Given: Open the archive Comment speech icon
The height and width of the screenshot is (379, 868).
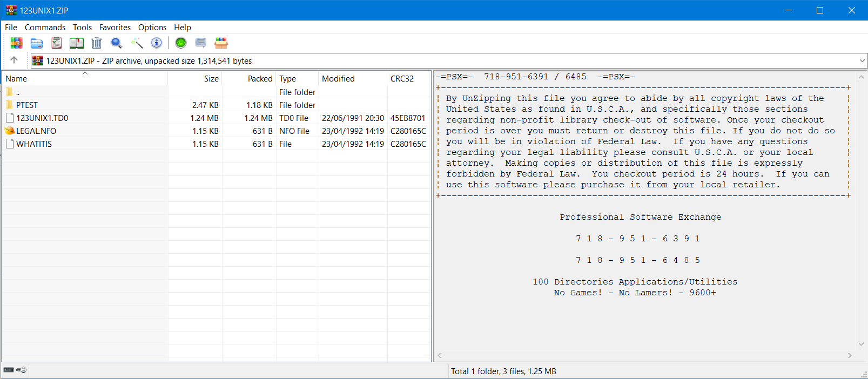Looking at the screenshot, I should [201, 43].
